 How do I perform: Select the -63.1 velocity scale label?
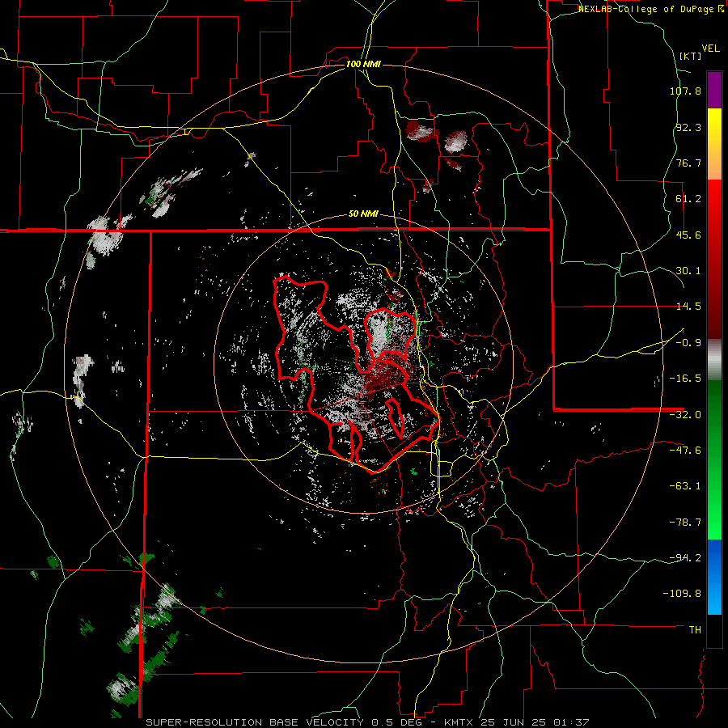pyautogui.click(x=685, y=486)
